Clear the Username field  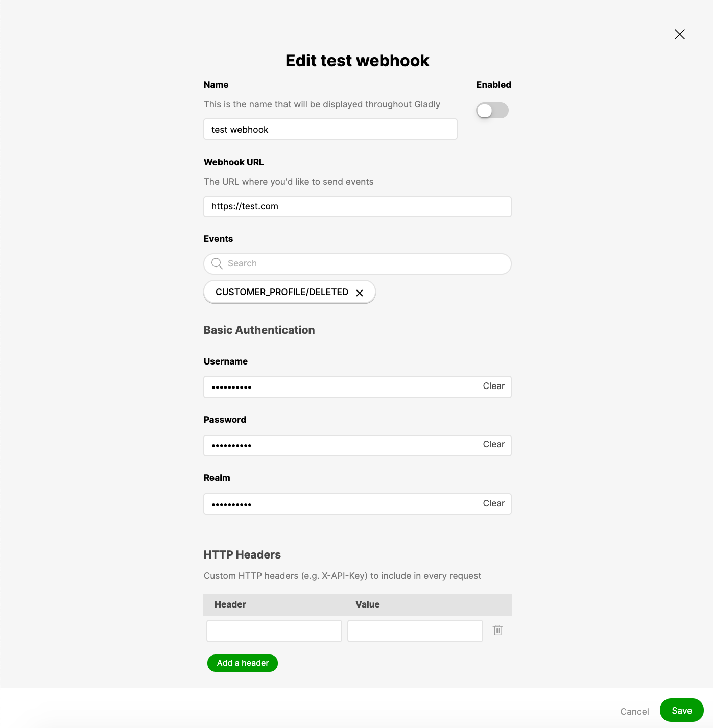[493, 386]
